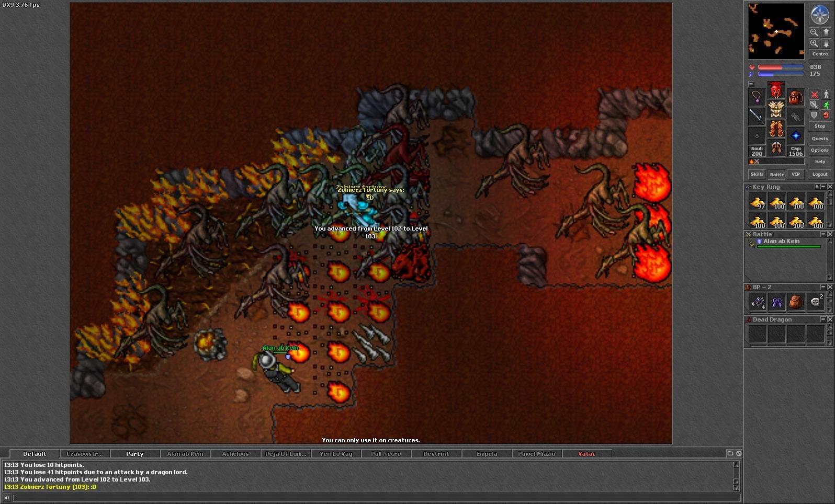This screenshot has height=504, width=835.
Task: Minimize the Dead Dragon container
Action: click(823, 319)
